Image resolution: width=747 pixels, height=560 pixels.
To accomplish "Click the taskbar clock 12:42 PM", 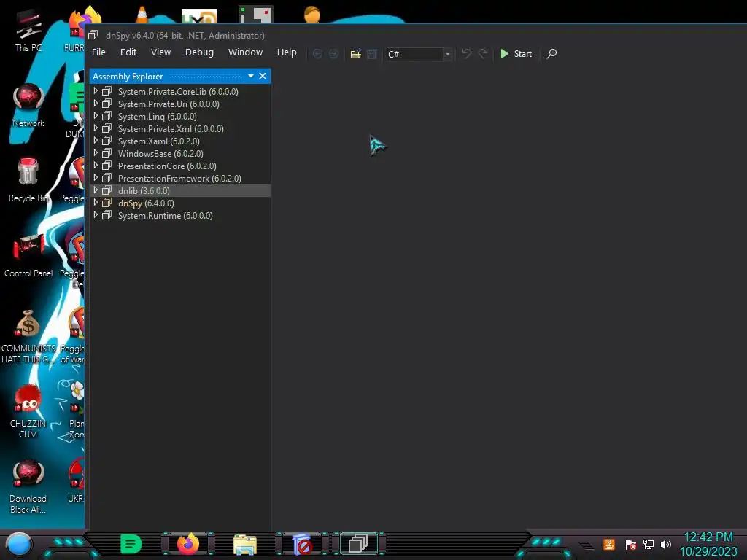I will click(708, 537).
